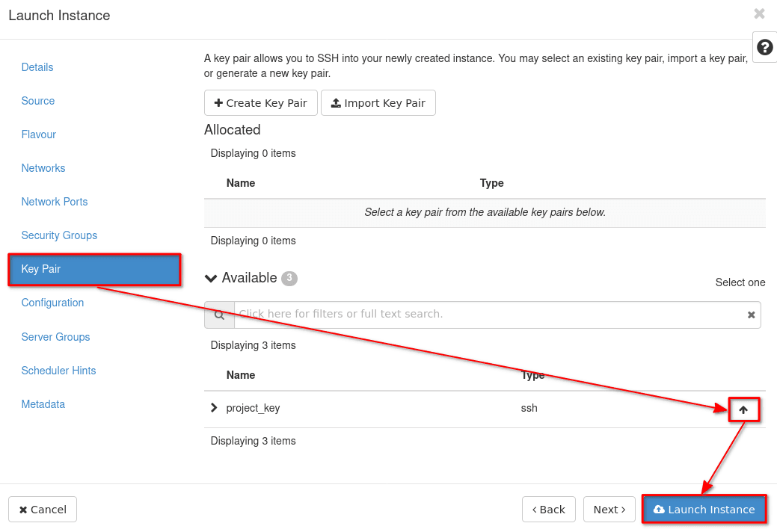777x532 pixels.
Task: Click the help question mark icon
Action: [764, 47]
